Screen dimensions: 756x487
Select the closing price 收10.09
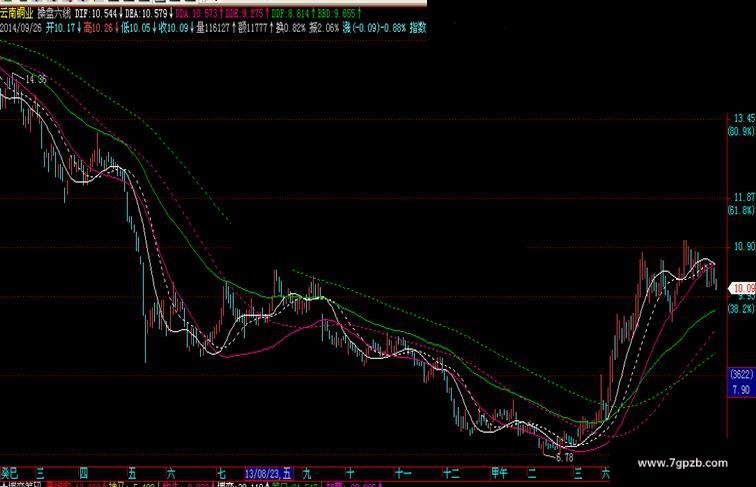[174, 28]
